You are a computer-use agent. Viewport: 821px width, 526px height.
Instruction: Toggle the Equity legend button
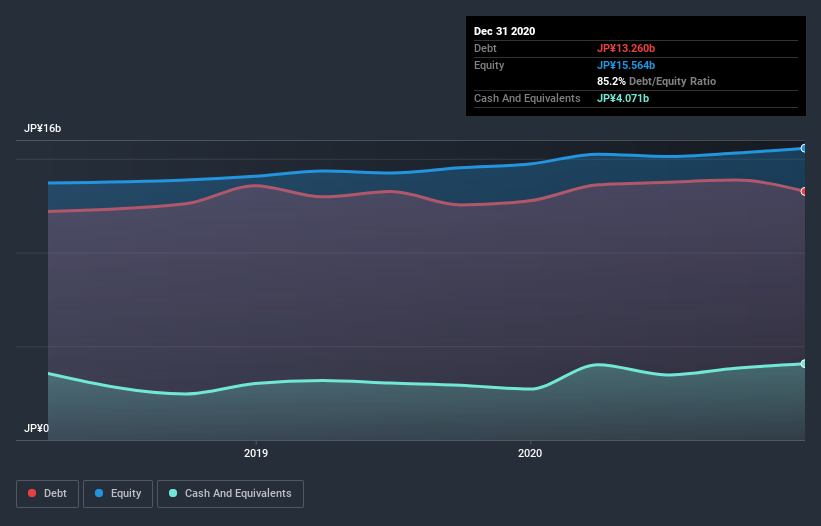[x=118, y=494]
